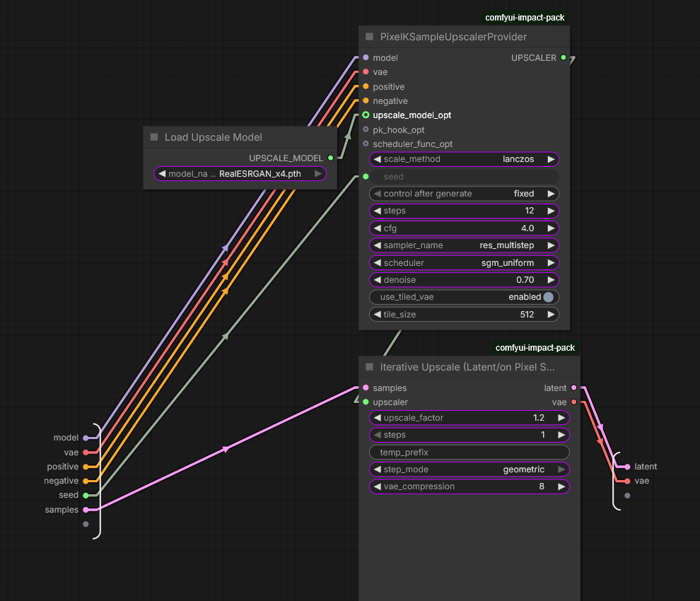Click the group input negative socket
The height and width of the screenshot is (601, 700).
coord(86,481)
